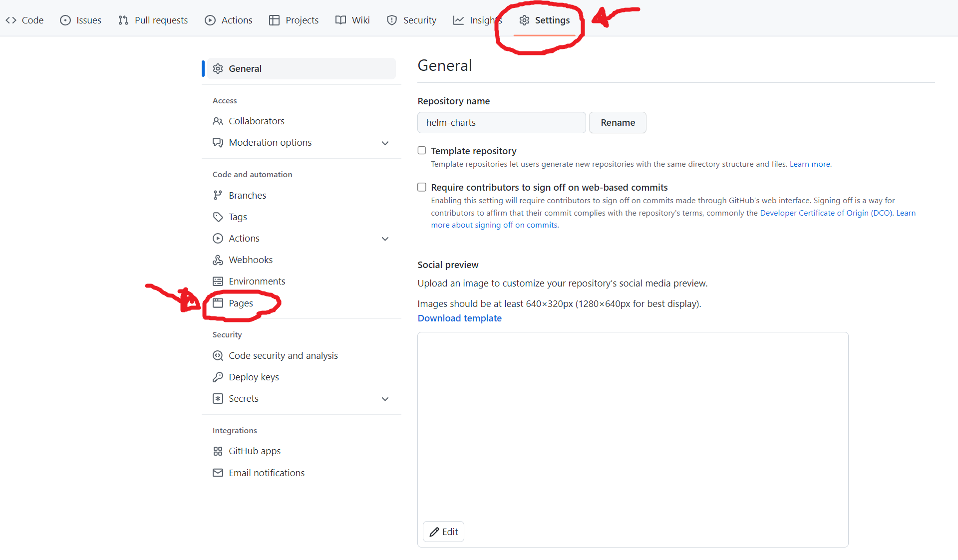This screenshot has width=958, height=560.
Task: Follow the Learn more link for templates
Action: [x=810, y=164]
